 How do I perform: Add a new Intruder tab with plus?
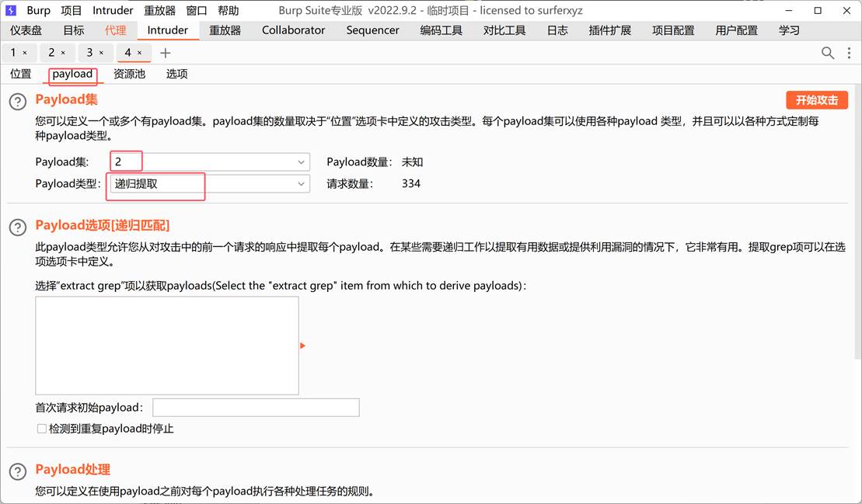pyautogui.click(x=165, y=53)
